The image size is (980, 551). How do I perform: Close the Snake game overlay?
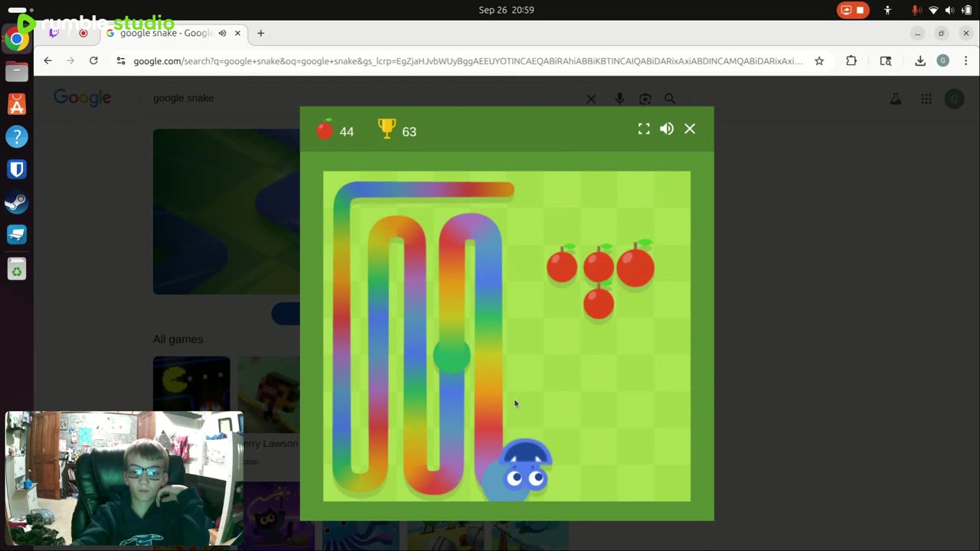pyautogui.click(x=690, y=129)
